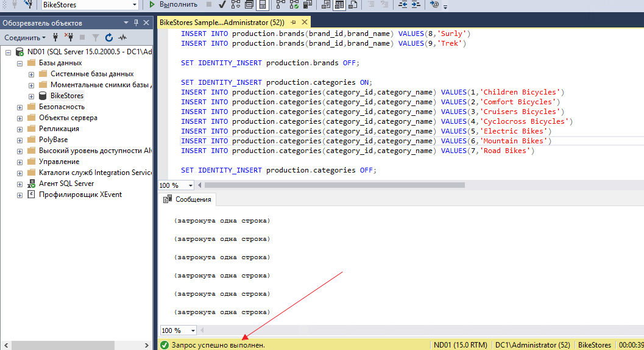Expand the Объекты сервера folder

point(19,118)
